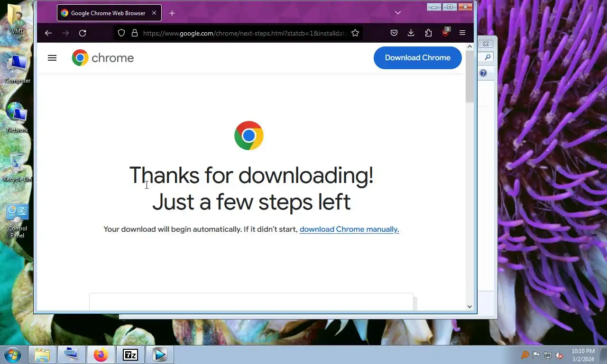607x364 pixels.
Task: Select the Recycle Bin desktop icon
Action: pos(18,167)
